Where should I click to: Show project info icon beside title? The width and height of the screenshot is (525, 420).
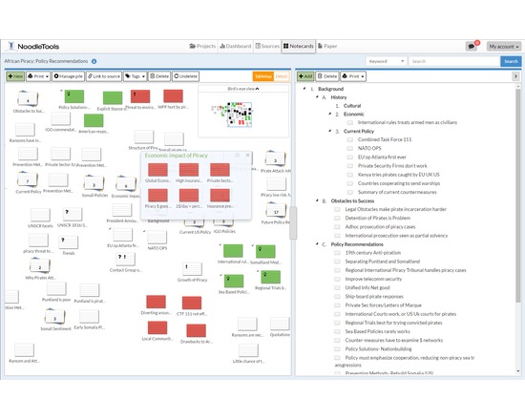(x=94, y=61)
